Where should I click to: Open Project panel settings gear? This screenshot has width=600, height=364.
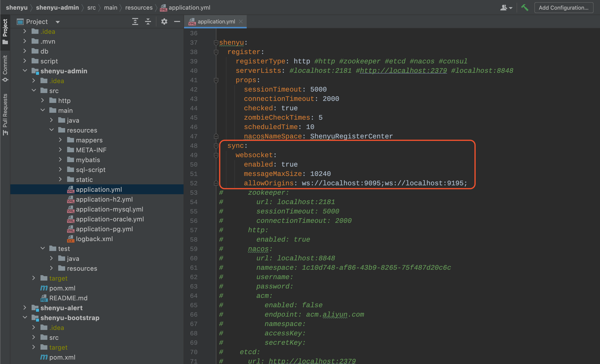coord(164,22)
